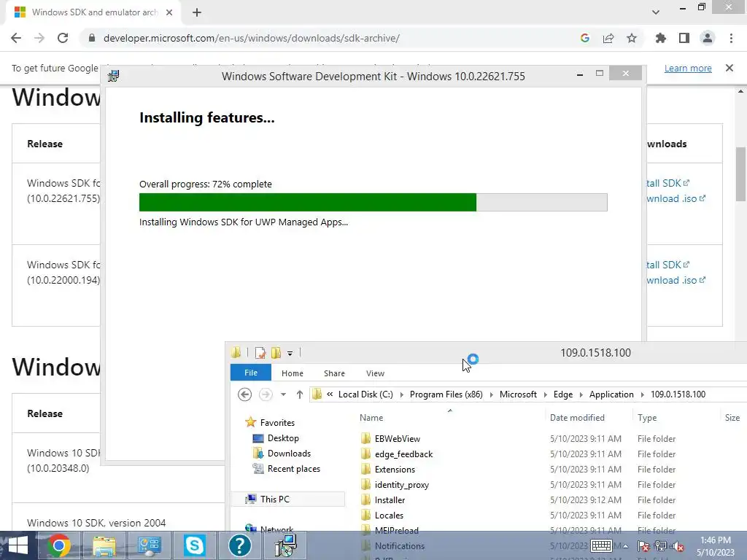Image resolution: width=747 pixels, height=560 pixels.
Task: Click Explorer Forward navigation button
Action: click(266, 394)
